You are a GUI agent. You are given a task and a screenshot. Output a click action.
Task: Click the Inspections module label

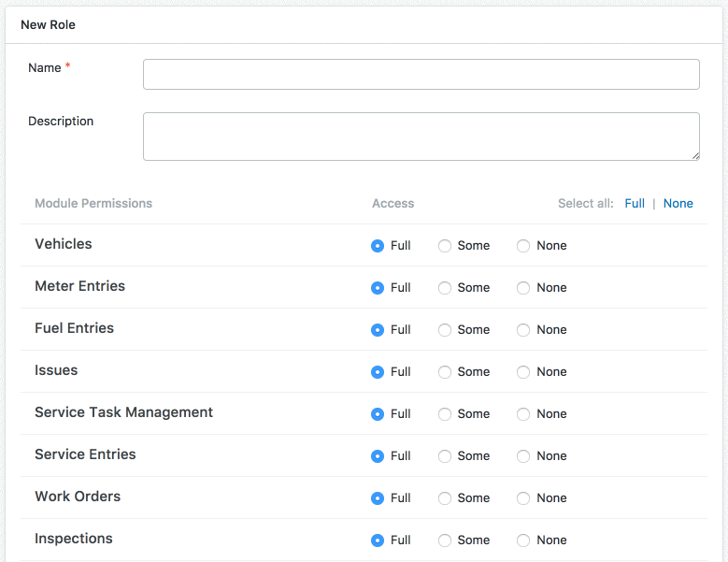(74, 539)
